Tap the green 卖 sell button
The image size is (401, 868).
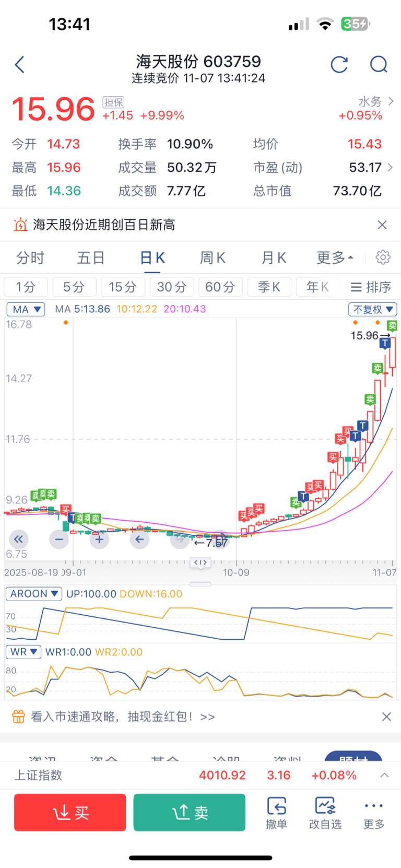(x=190, y=812)
